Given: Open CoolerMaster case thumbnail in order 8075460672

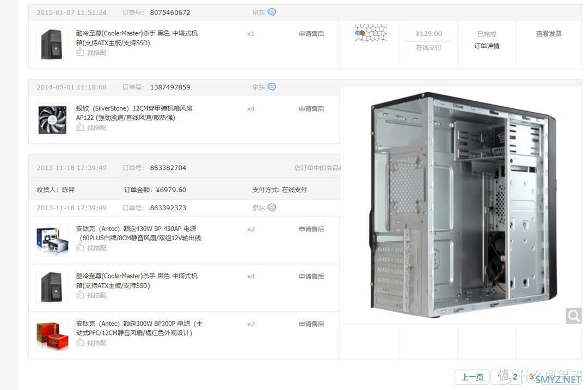Looking at the screenshot, I should 52,44.
